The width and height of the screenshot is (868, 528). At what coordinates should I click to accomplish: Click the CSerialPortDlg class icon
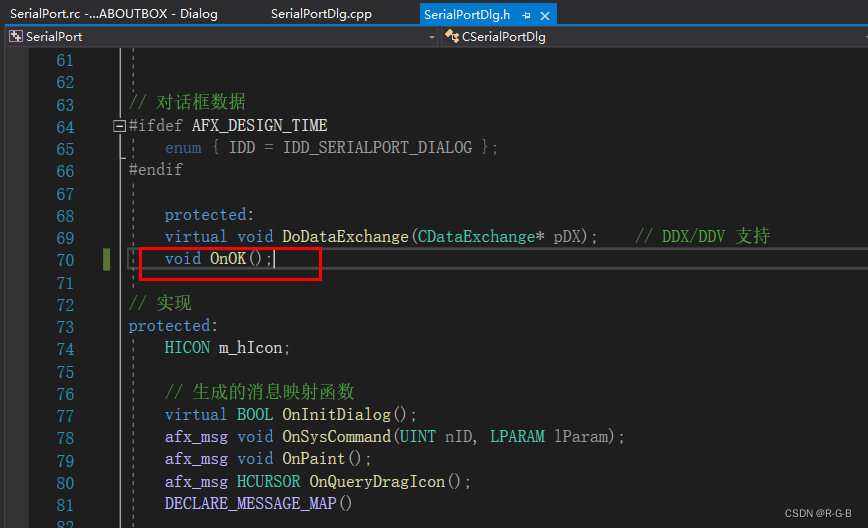coord(452,37)
